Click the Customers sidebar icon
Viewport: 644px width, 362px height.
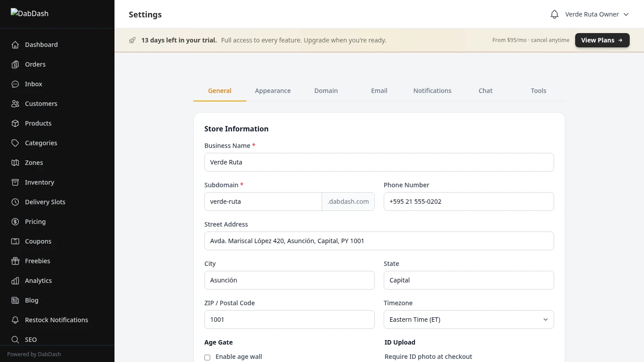pyautogui.click(x=15, y=104)
